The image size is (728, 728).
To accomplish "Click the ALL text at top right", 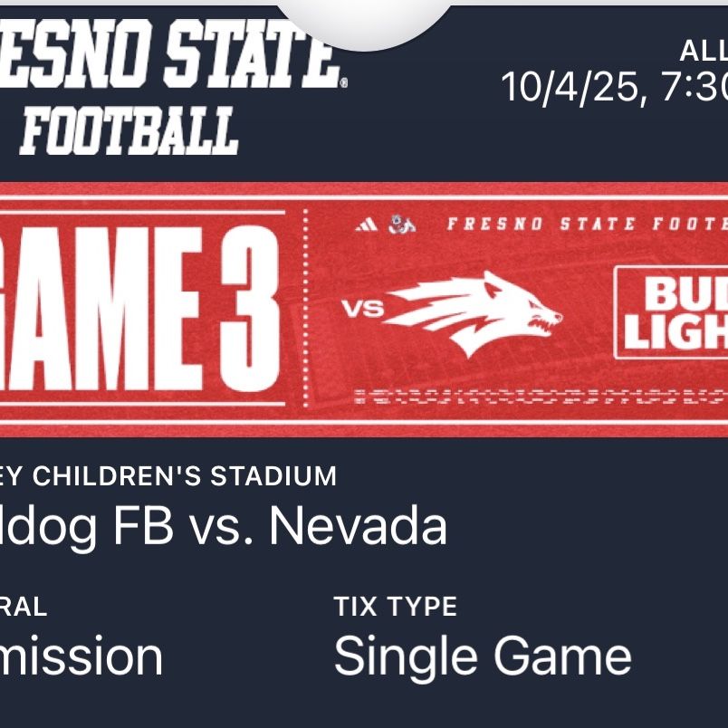I will point(704,51).
